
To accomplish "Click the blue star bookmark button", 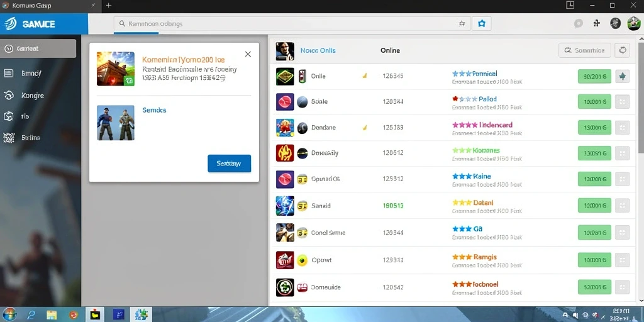I will (481, 24).
